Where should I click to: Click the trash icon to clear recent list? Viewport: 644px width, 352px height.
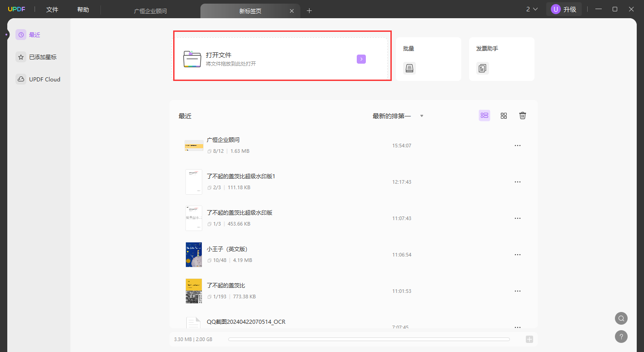(523, 116)
